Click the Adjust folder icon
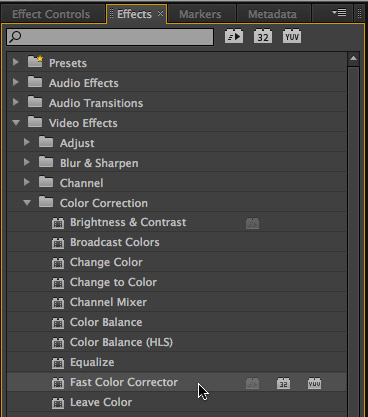The height and width of the screenshot is (417, 368). 46,142
